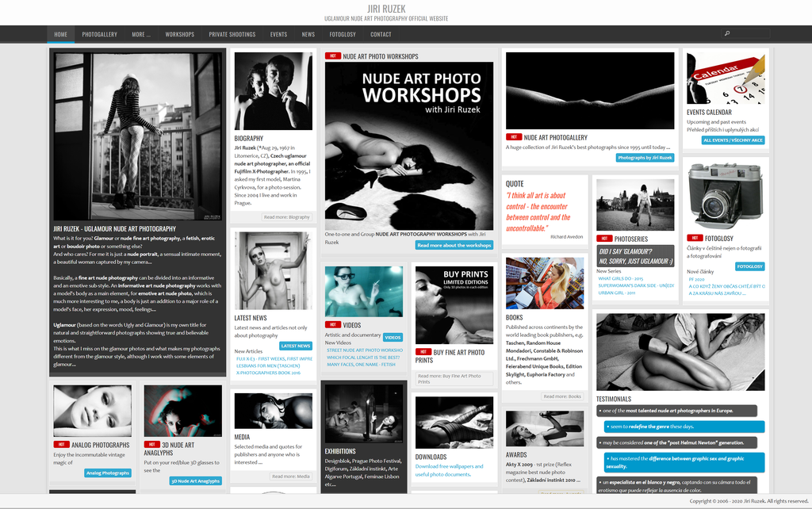Open the Urban Girl - 2011 link

click(617, 293)
